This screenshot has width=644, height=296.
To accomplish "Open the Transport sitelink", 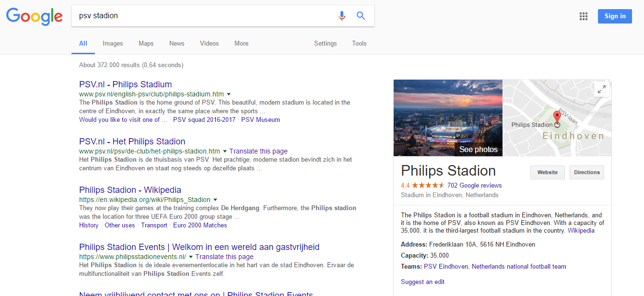I will pyautogui.click(x=154, y=225).
